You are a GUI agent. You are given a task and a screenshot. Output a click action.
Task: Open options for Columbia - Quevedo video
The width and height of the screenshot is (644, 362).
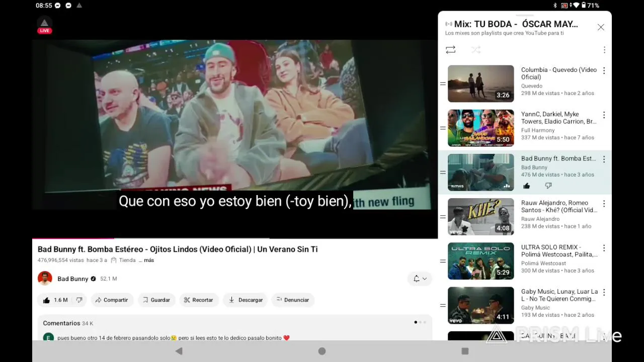click(x=604, y=71)
